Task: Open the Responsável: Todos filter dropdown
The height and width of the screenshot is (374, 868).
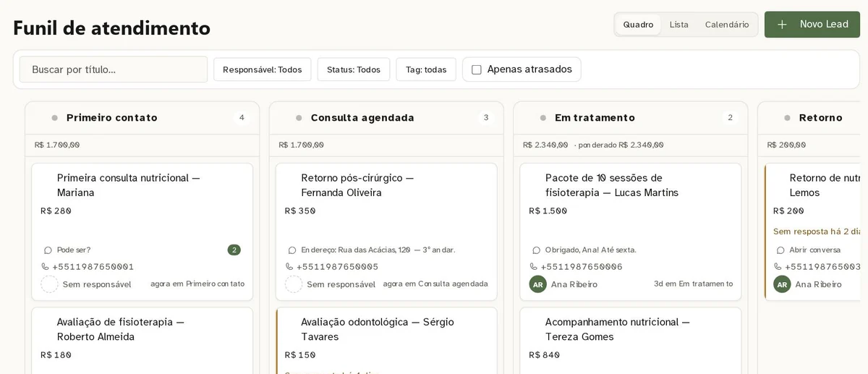Action: (263, 69)
